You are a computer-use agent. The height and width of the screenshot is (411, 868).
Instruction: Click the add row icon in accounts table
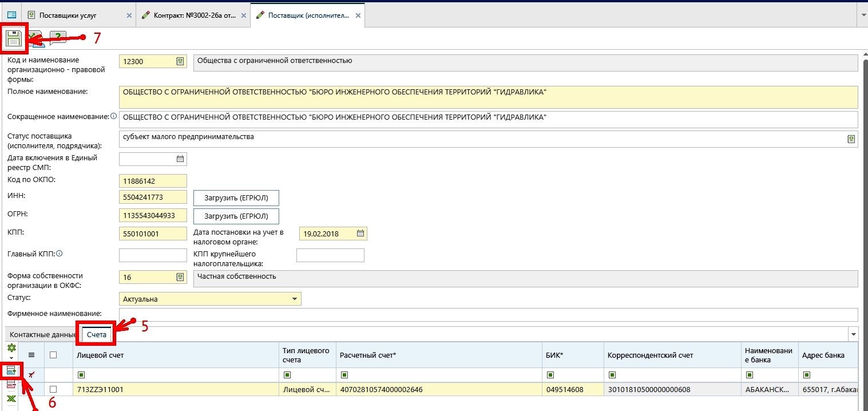pyautogui.click(x=11, y=371)
